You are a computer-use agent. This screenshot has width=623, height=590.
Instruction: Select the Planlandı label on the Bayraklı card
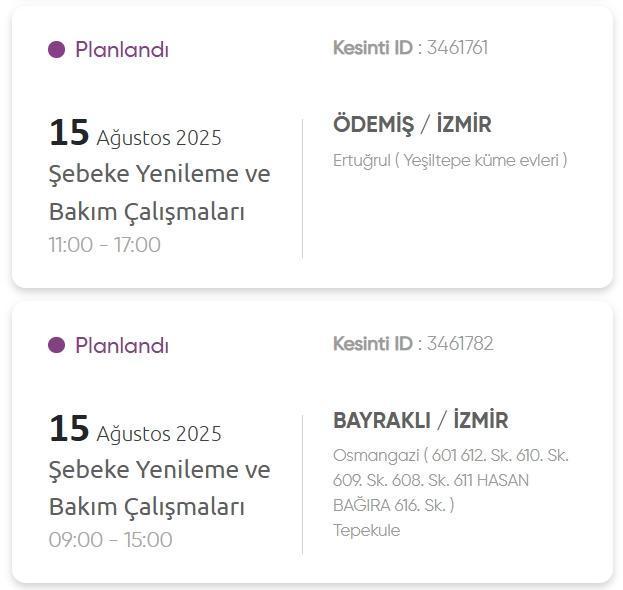click(x=121, y=345)
